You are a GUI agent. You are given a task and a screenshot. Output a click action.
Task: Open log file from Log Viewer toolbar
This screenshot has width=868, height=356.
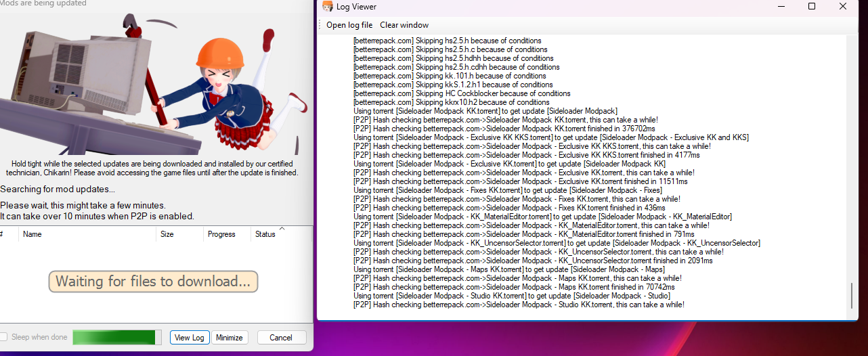coord(349,25)
